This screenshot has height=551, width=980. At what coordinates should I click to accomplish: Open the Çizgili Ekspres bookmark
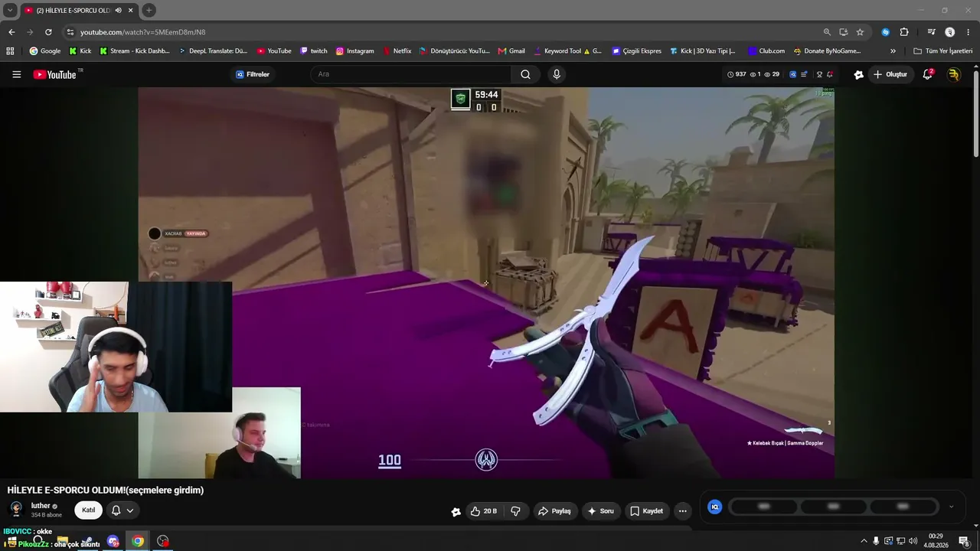pos(637,51)
